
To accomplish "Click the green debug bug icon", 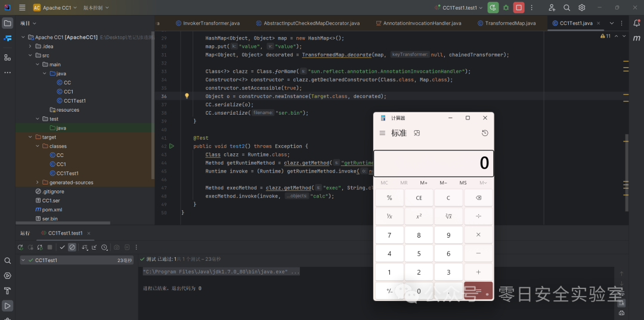I will (x=506, y=7).
